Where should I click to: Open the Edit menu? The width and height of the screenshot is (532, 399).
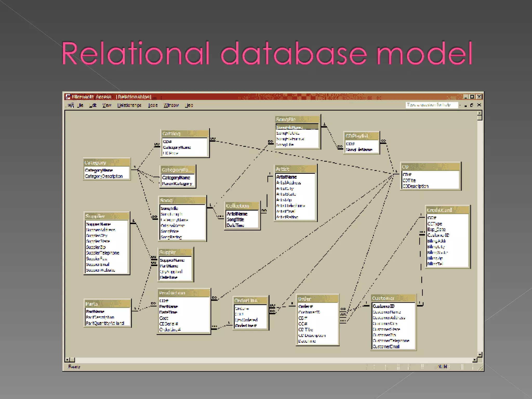click(x=93, y=105)
